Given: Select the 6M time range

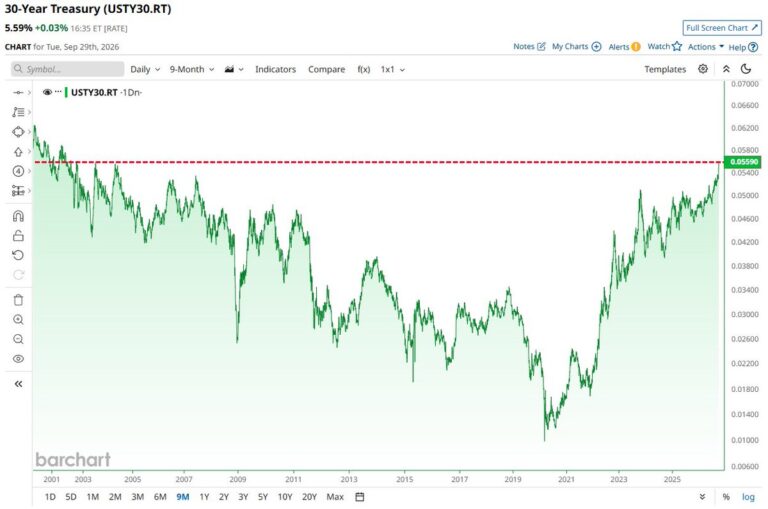Looking at the screenshot, I should 160,497.
